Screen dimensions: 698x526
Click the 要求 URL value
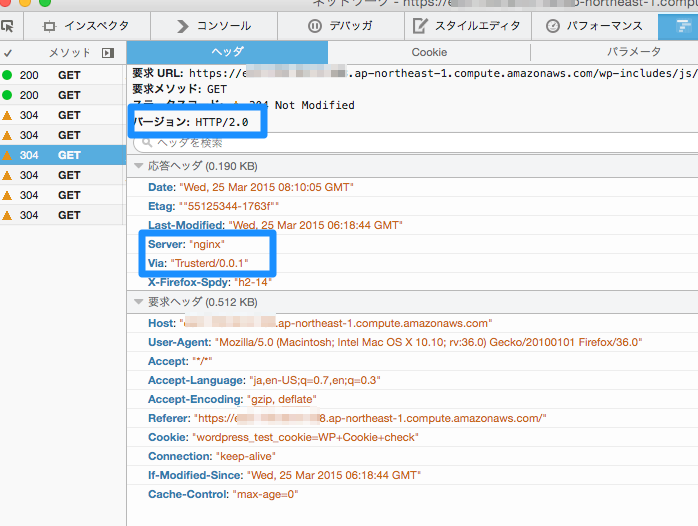tap(443, 73)
